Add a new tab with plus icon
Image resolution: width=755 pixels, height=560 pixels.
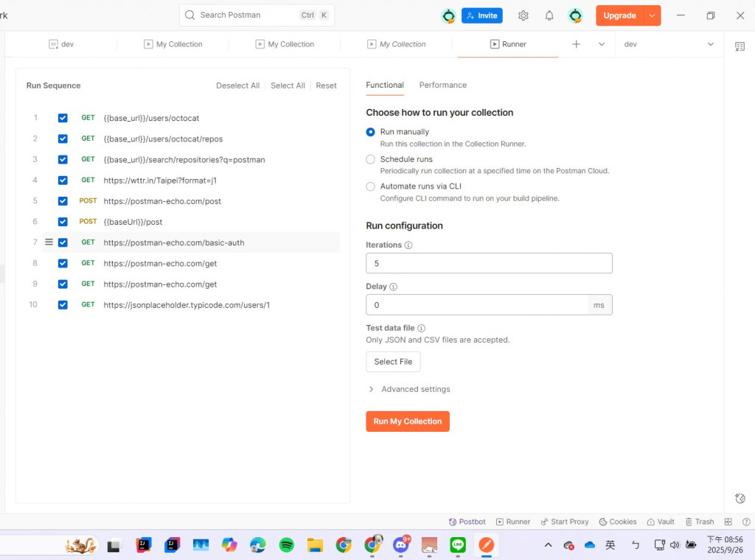[576, 44]
